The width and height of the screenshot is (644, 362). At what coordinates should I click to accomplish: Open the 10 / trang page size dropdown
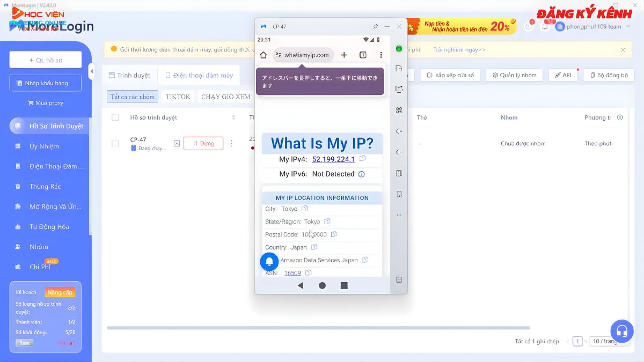tap(609, 341)
